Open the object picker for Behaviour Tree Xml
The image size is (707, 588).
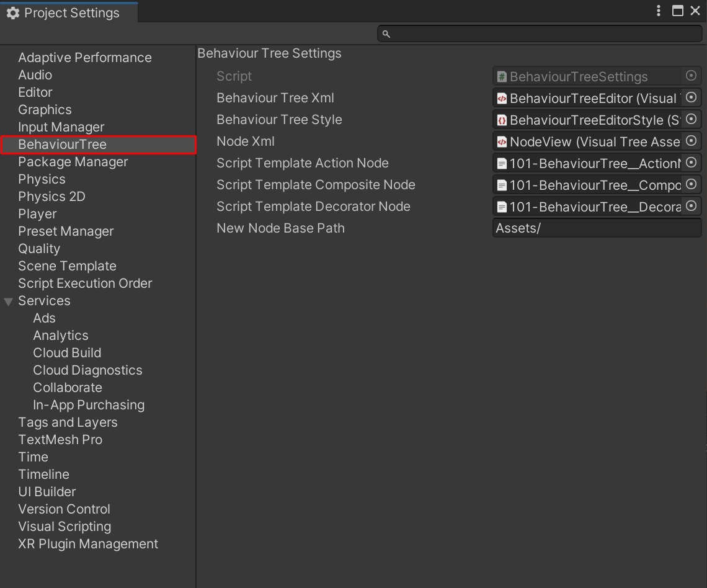(x=691, y=97)
